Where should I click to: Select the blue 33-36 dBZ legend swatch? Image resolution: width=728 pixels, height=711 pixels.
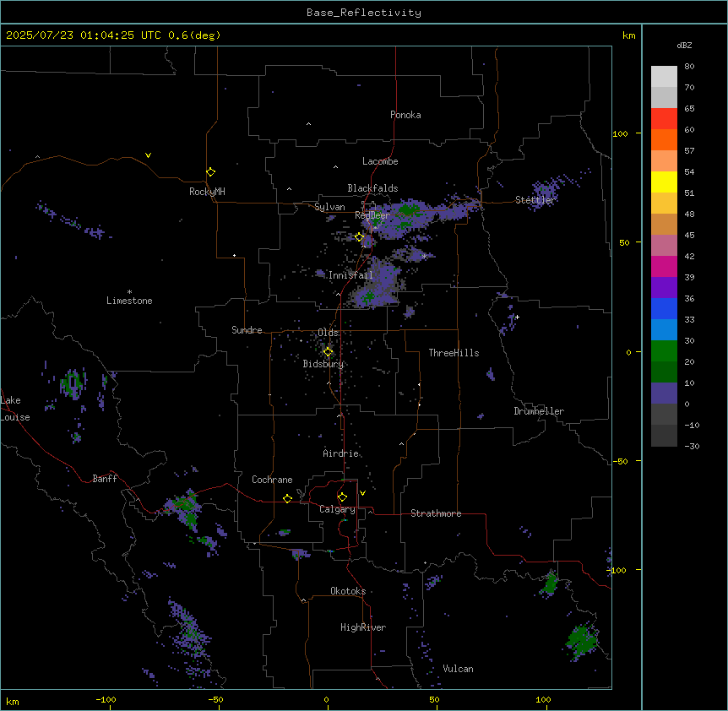pos(664,308)
